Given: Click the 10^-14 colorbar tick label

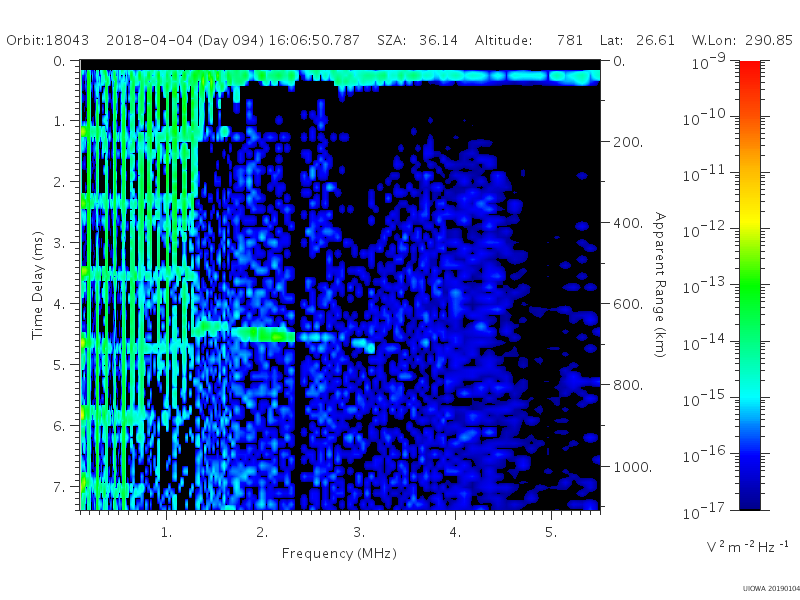Looking at the screenshot, I should (x=705, y=342).
